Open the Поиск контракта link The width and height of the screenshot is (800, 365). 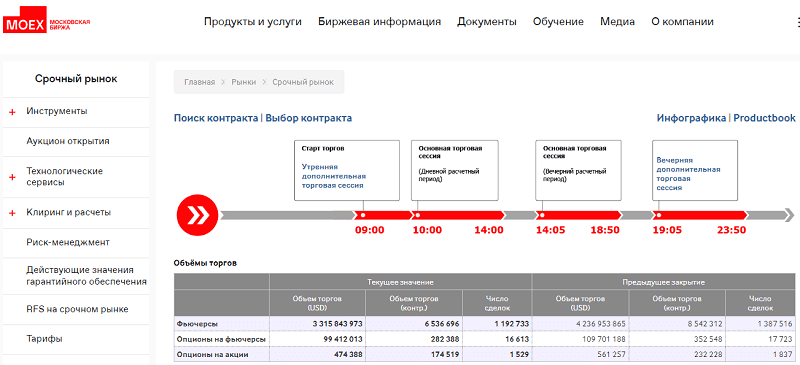216,118
